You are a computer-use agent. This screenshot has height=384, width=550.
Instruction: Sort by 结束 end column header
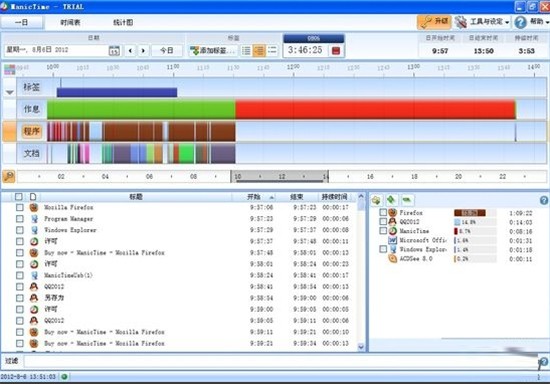point(297,197)
